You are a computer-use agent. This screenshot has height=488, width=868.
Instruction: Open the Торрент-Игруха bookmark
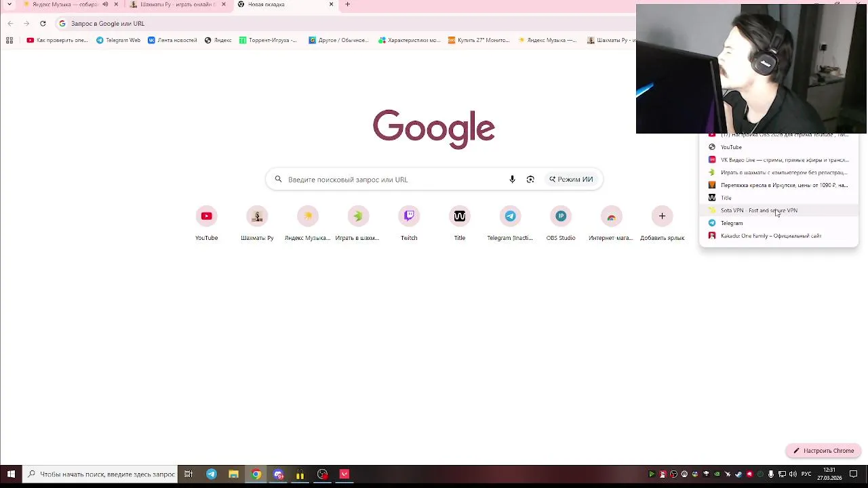pos(268,40)
